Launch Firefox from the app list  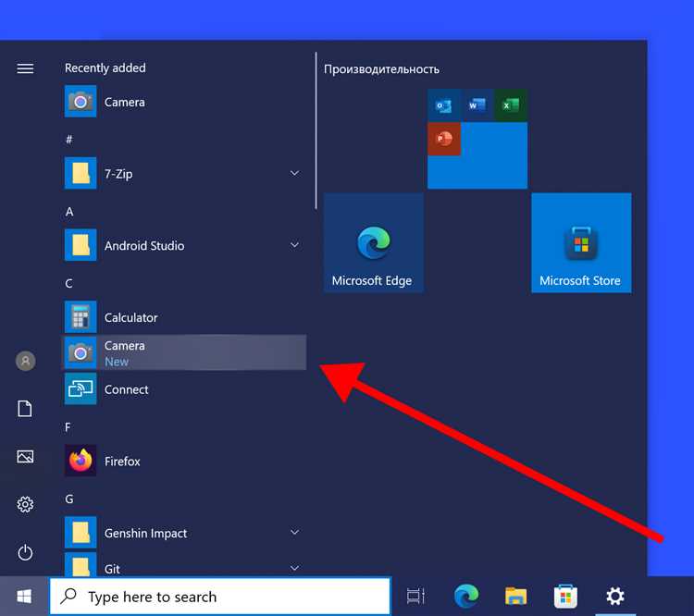tap(185, 461)
